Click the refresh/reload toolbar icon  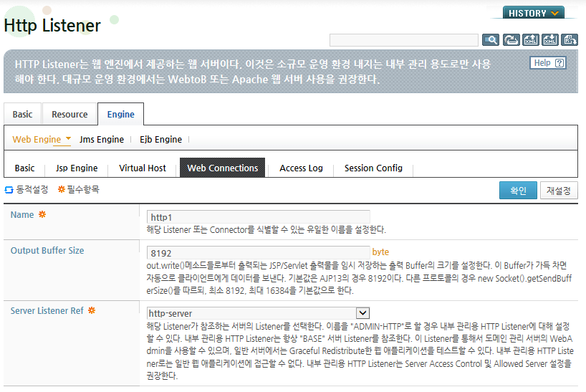coord(511,39)
